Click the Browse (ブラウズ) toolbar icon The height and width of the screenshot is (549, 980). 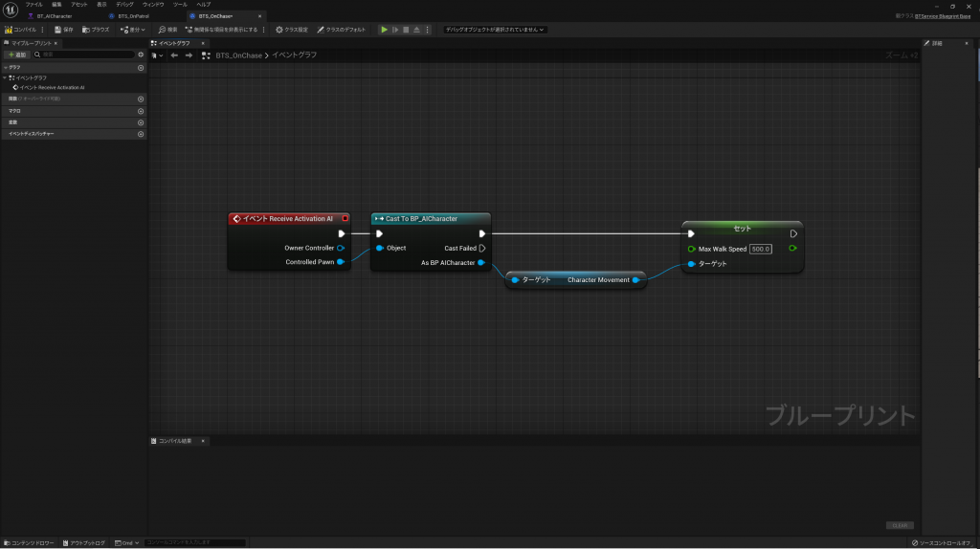point(96,30)
